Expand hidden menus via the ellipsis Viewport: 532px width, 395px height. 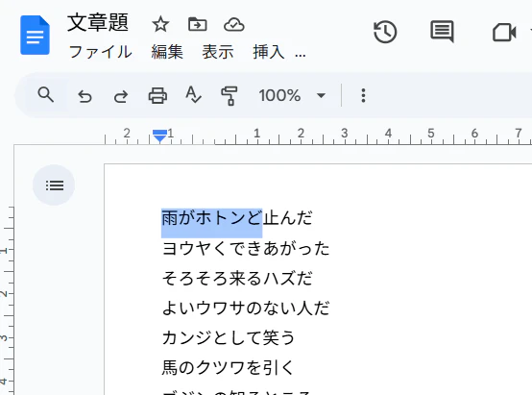301,54
